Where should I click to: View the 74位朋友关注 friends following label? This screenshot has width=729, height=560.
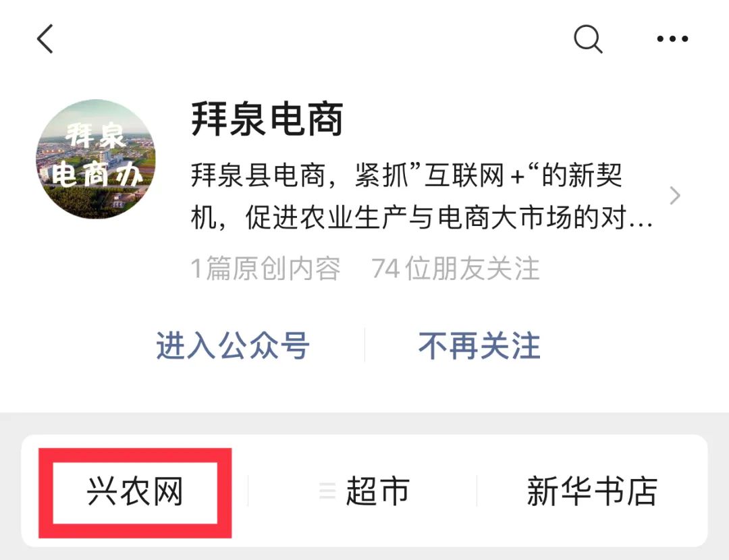pyautogui.click(x=456, y=269)
